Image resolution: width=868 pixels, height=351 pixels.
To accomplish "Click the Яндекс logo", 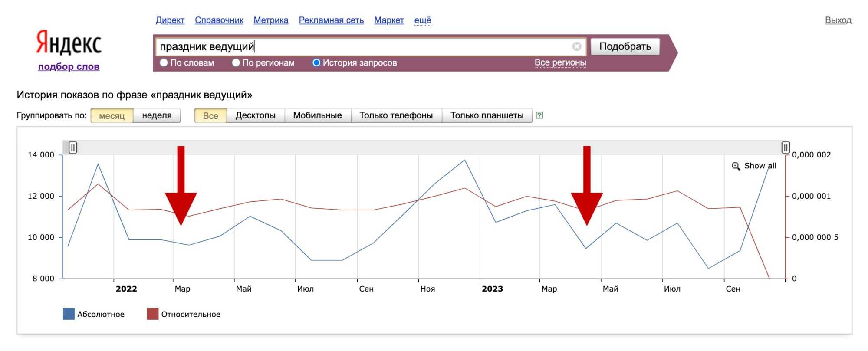I will pyautogui.click(x=69, y=43).
